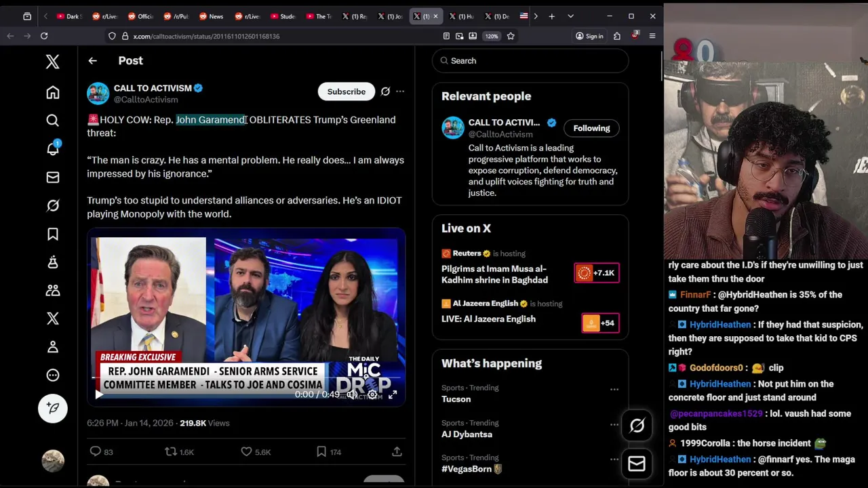Open Bookmarks icon in sidebar

point(52,234)
